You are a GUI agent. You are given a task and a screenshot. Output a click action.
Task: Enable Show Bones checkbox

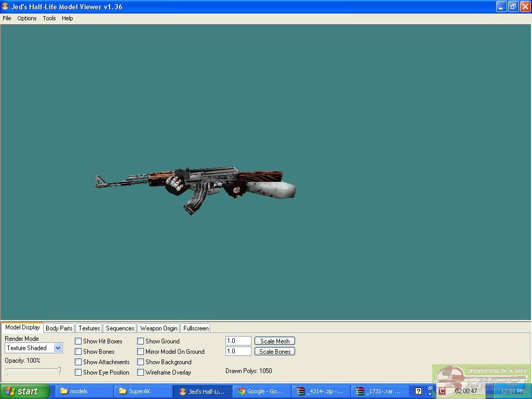[x=78, y=352]
